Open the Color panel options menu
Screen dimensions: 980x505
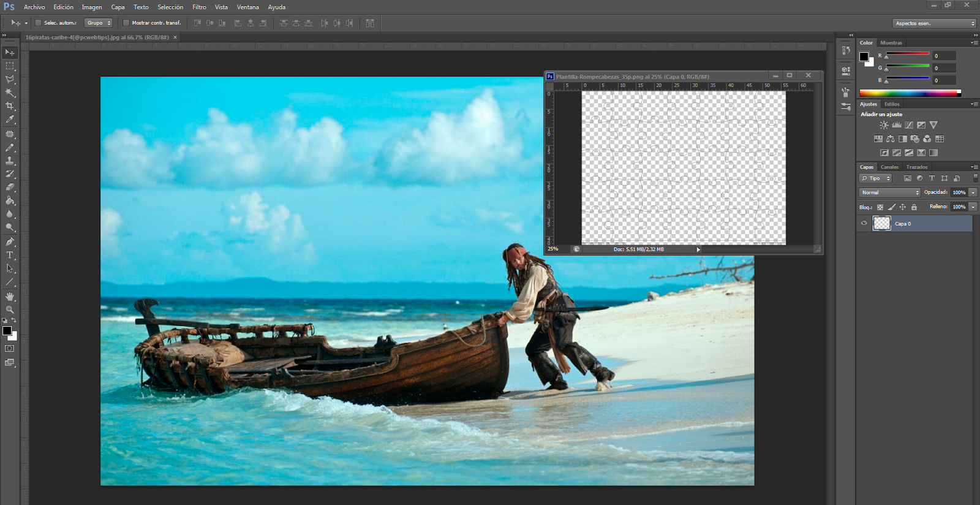(974, 43)
